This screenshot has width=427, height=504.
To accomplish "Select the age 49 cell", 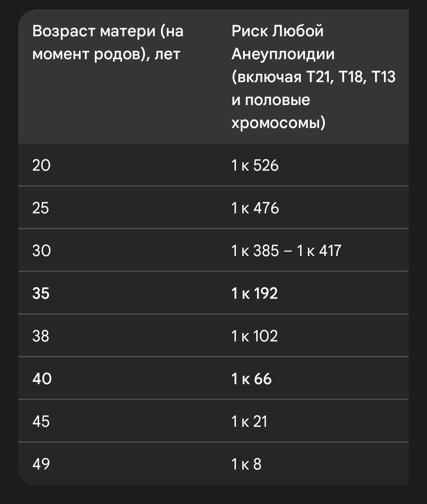I will pos(41,464).
